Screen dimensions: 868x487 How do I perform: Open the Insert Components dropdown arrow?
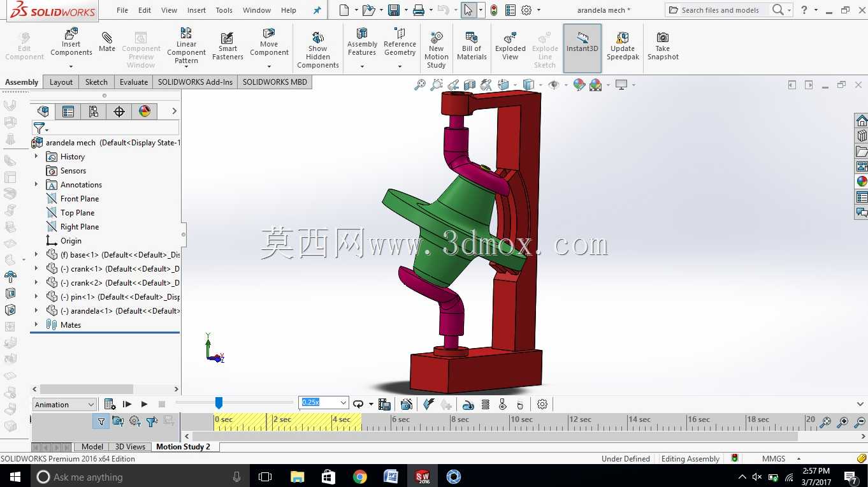[x=71, y=66]
